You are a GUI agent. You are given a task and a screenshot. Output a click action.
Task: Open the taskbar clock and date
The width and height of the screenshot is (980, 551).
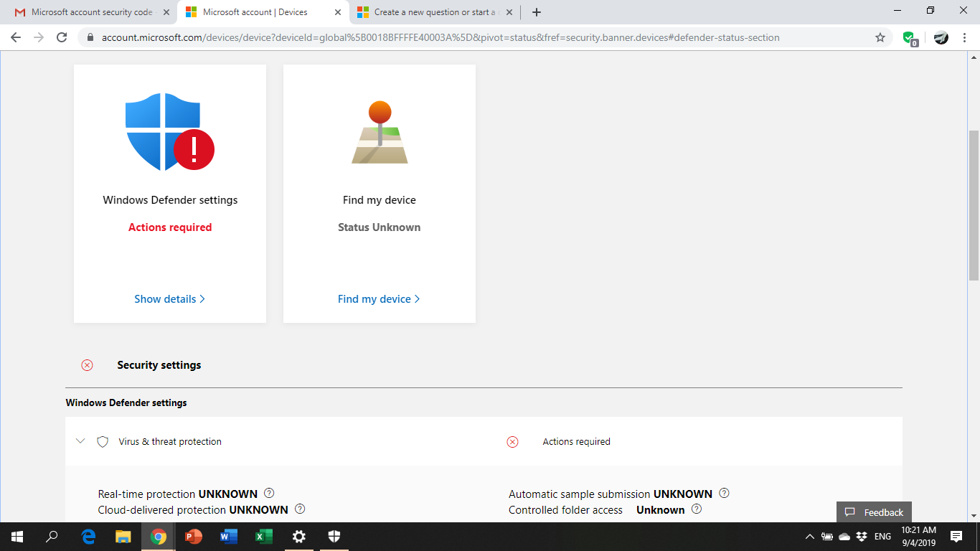[x=919, y=537]
